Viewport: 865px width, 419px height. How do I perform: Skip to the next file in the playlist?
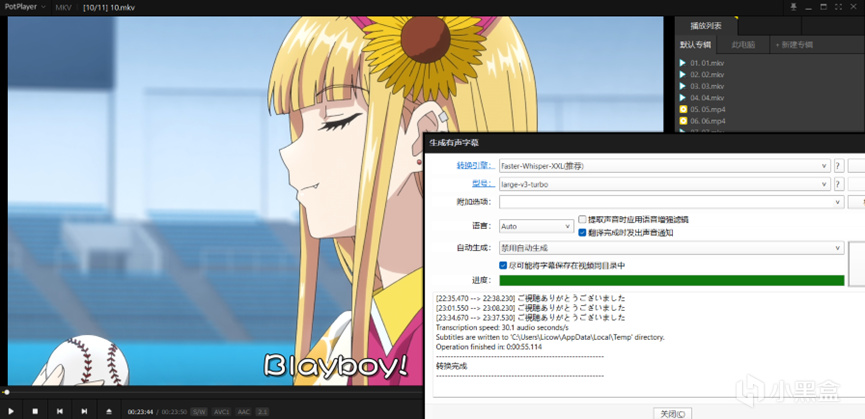pyautogui.click(x=84, y=411)
